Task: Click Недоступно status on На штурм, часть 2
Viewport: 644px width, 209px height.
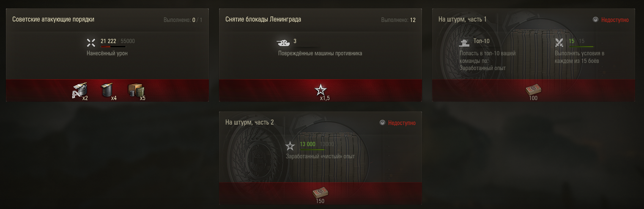Action: pos(402,123)
